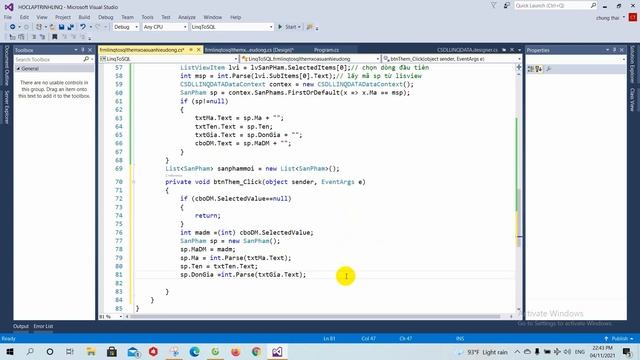Viewport: 640px width, 360px height.
Task: Open the Start button dropdown arrow
Action: (299, 27)
